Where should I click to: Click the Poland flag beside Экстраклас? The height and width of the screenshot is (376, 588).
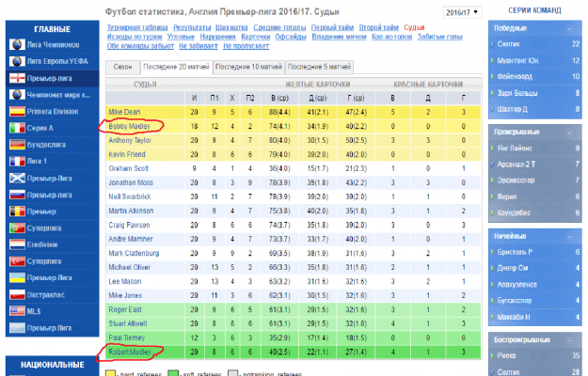17,295
